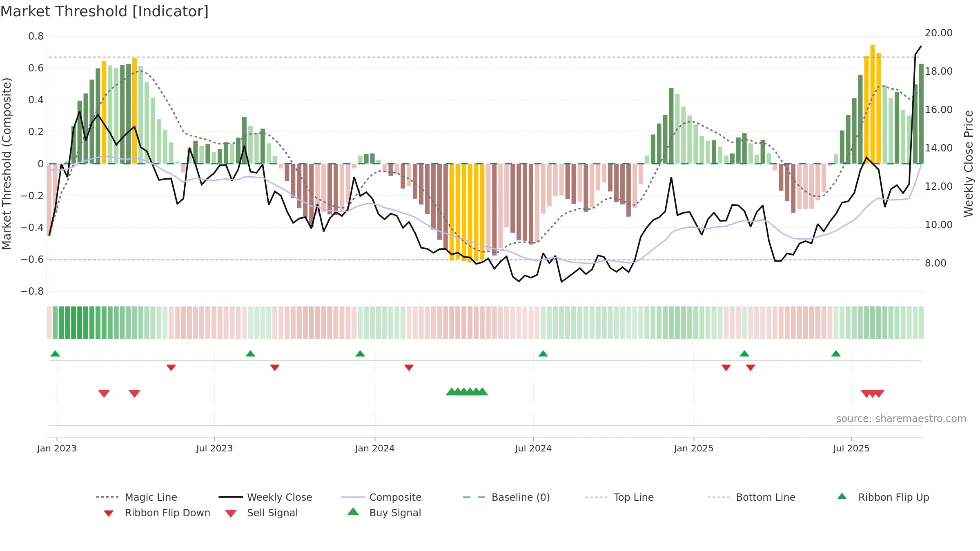Click the 8.00 price axis label

(935, 263)
